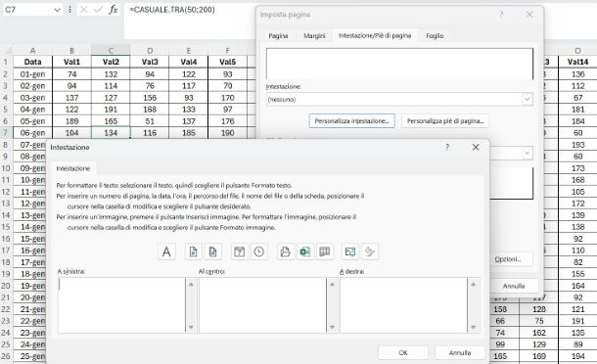Click the formula bar confirm checkmark
Screen dimensions: 597x364
98,10
